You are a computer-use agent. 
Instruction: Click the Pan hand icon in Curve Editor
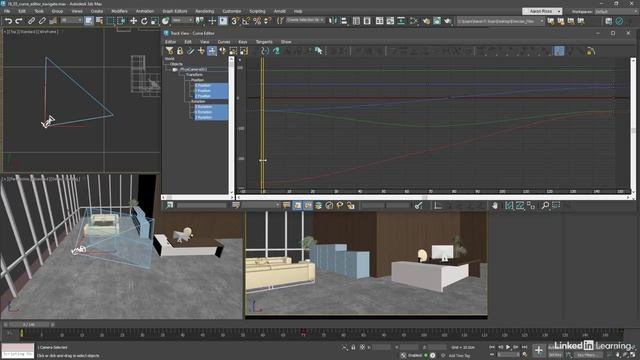click(495, 206)
